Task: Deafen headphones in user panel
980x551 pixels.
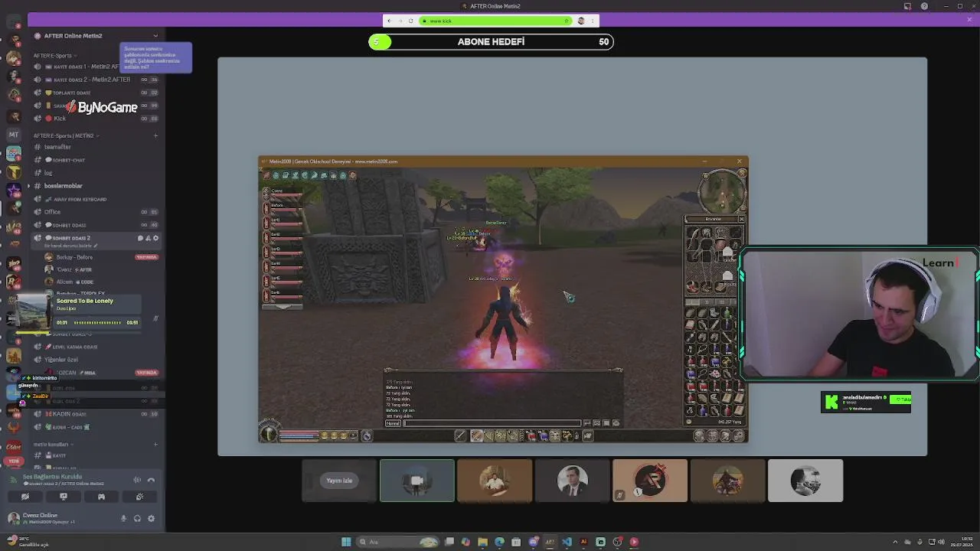Action: (137, 518)
